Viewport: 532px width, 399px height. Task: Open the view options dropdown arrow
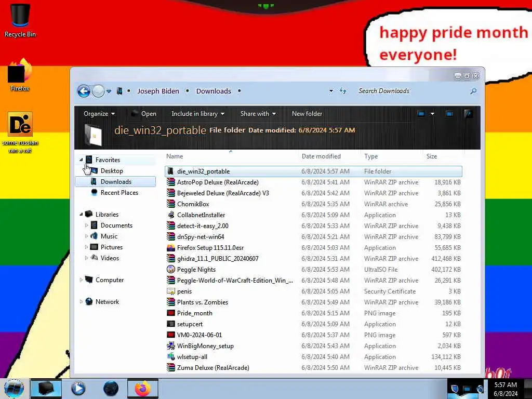coord(432,114)
